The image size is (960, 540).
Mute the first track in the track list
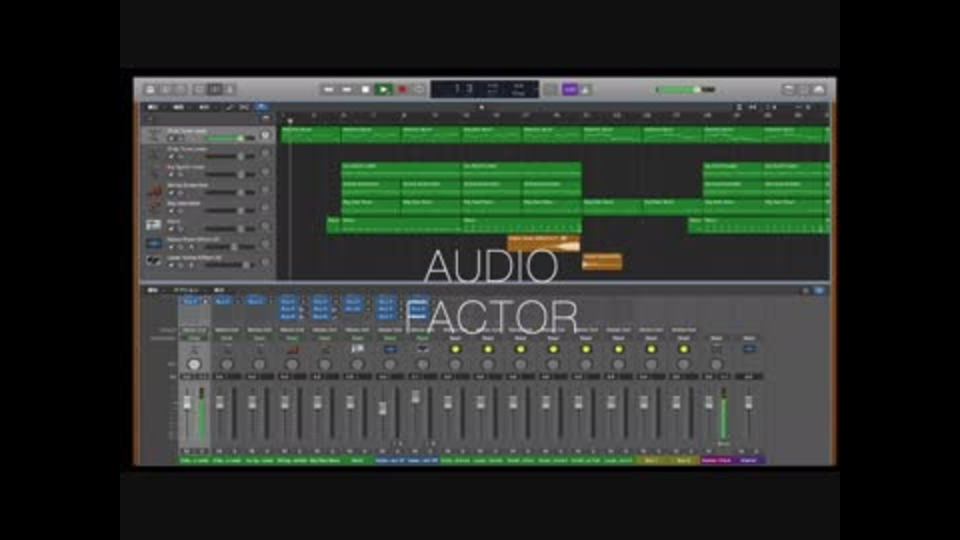[x=171, y=139]
